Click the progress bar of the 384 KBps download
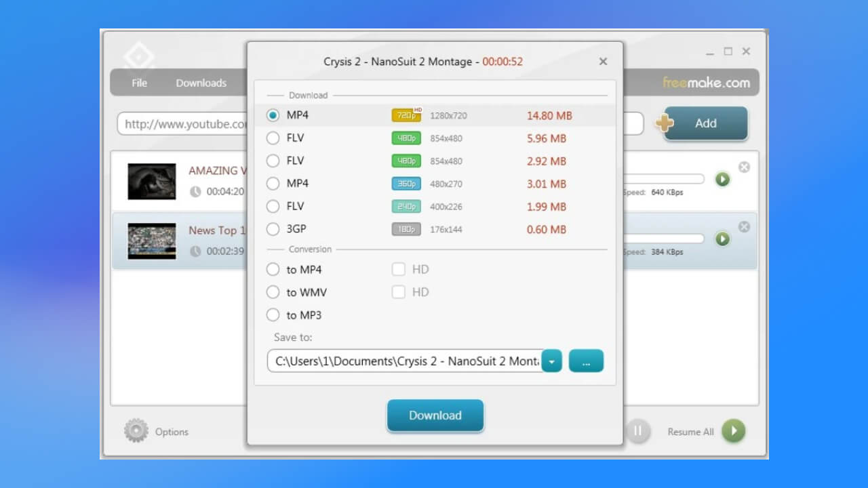The height and width of the screenshot is (488, 868). pyautogui.click(x=664, y=239)
